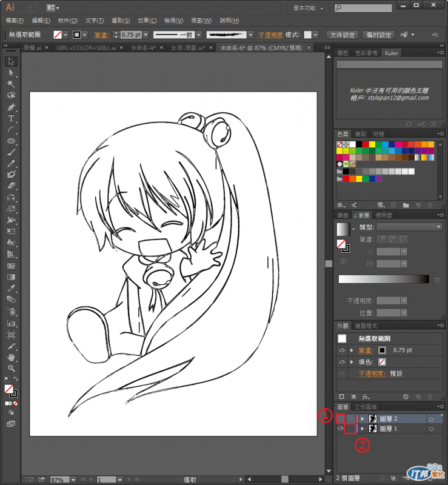
Task: Select the Gradient tool in toolbox
Action: [x=11, y=277]
